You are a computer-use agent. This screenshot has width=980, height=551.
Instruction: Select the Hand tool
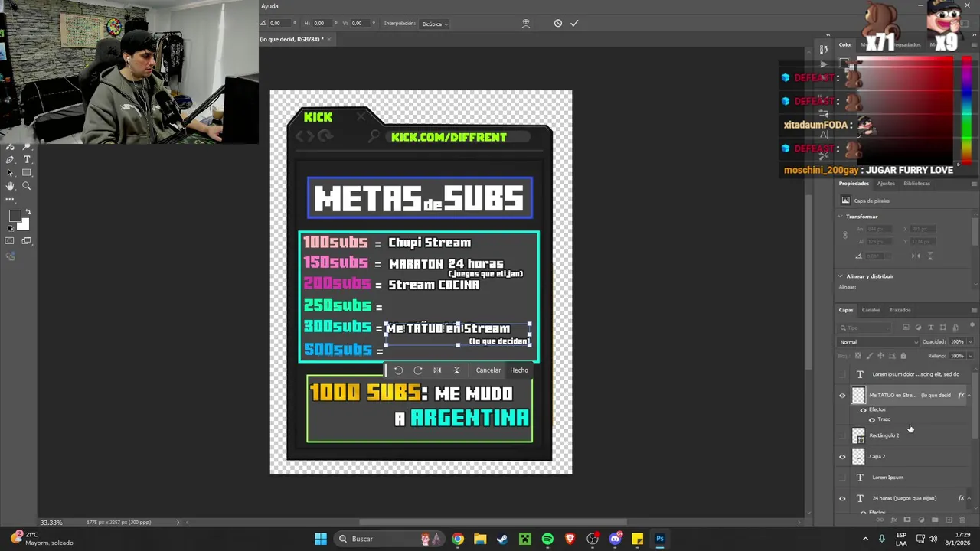(x=10, y=186)
